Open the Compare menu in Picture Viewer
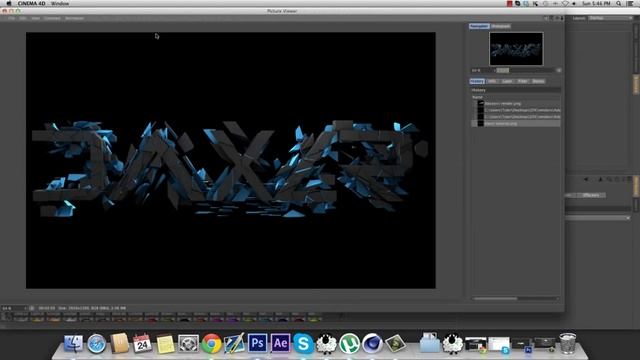The height and width of the screenshot is (360, 640). pos(52,18)
